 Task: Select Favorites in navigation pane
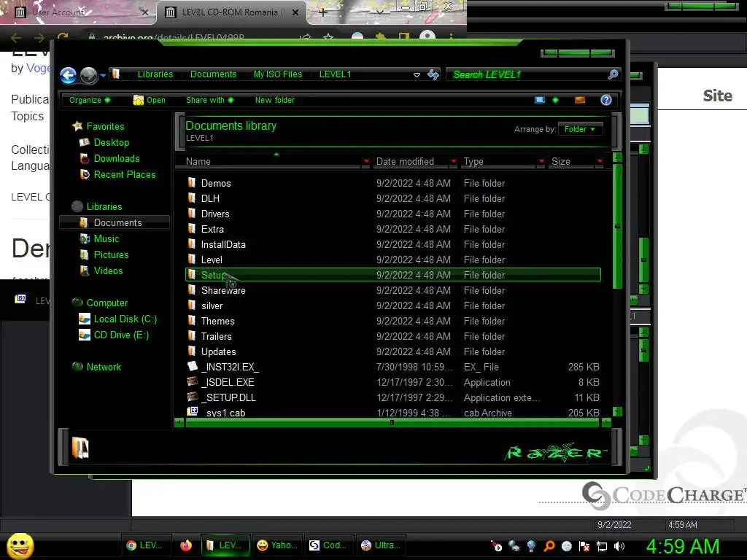pyautogui.click(x=105, y=126)
